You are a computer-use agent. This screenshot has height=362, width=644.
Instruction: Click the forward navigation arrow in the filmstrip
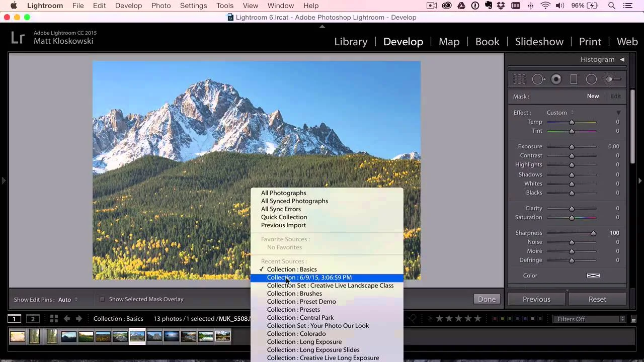pyautogui.click(x=78, y=318)
